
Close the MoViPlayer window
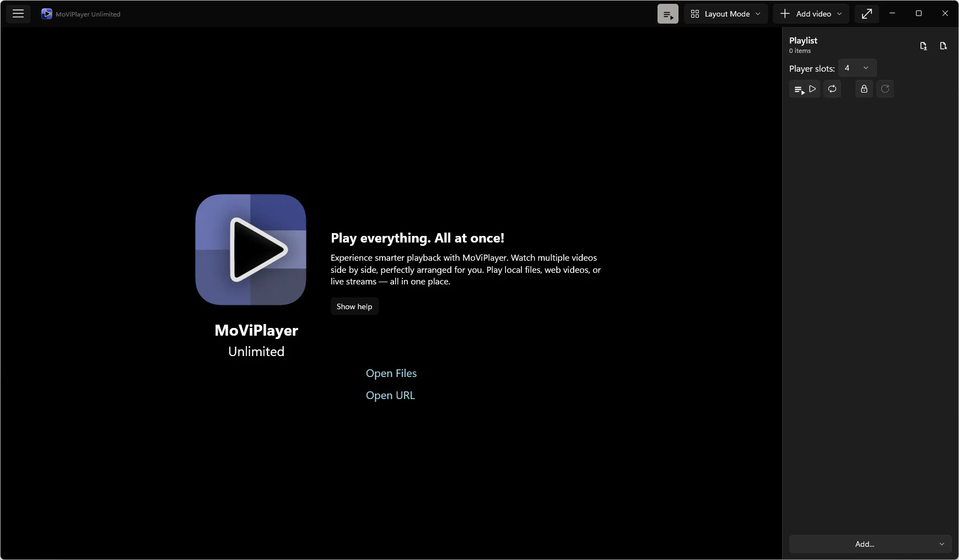(x=945, y=14)
